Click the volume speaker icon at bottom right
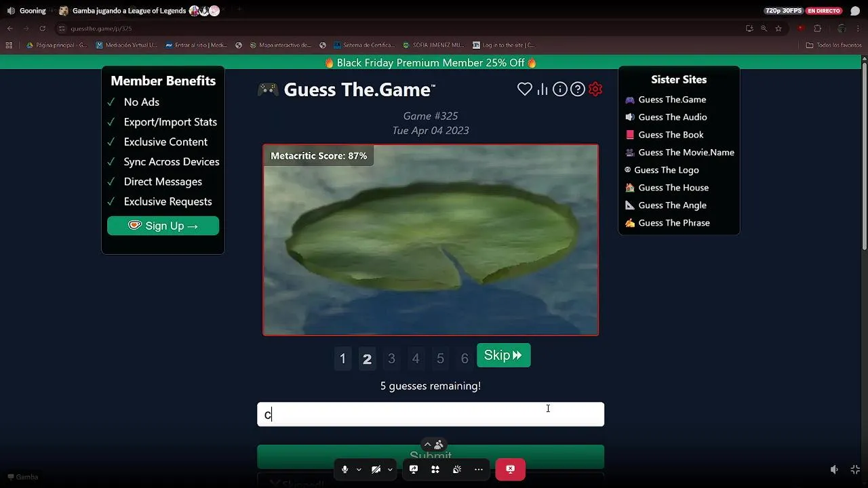 [834, 469]
